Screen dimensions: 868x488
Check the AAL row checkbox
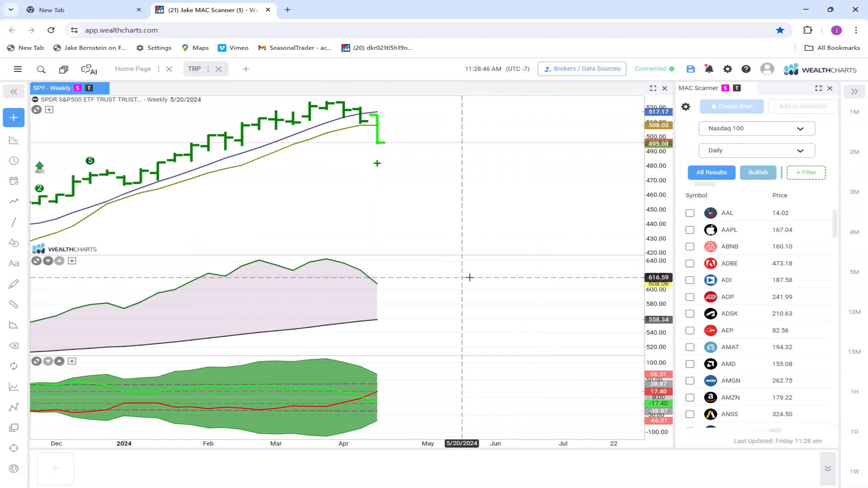[x=690, y=213]
